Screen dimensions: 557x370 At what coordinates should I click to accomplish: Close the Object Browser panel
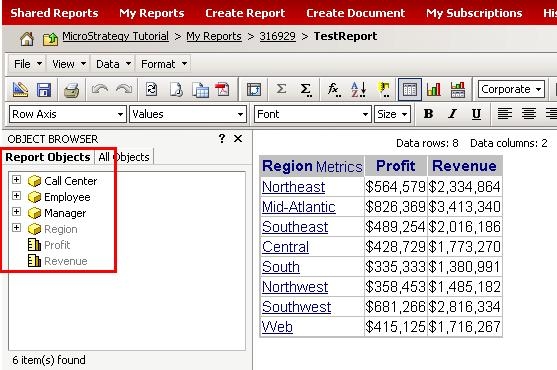[238, 138]
